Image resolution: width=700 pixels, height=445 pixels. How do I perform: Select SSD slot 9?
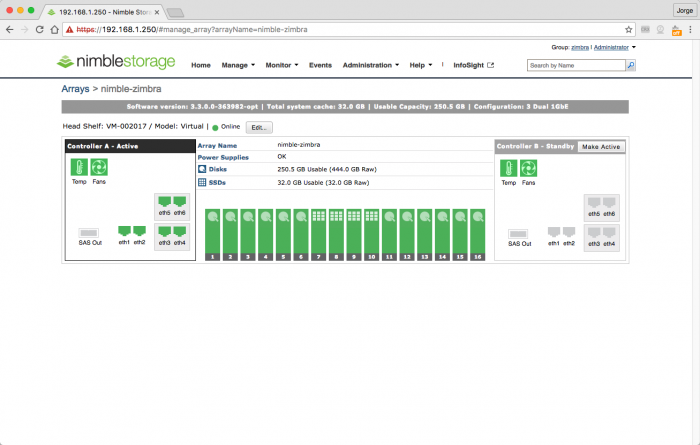click(354, 234)
